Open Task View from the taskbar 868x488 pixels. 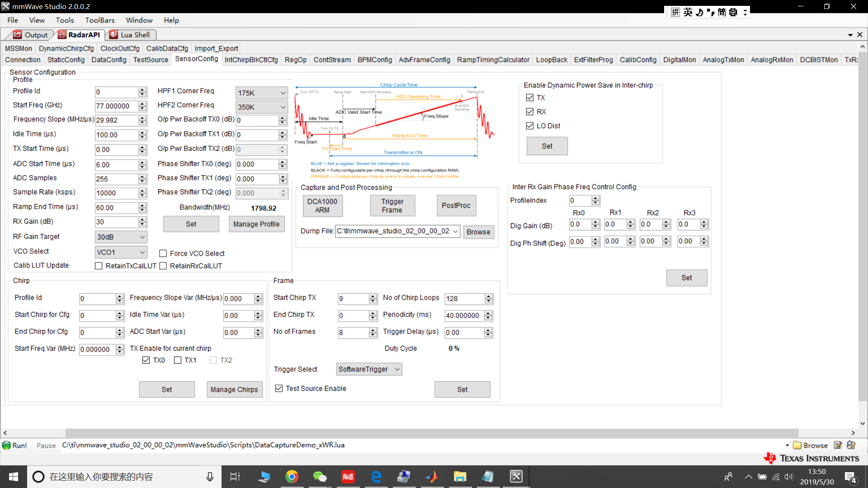(x=235, y=477)
